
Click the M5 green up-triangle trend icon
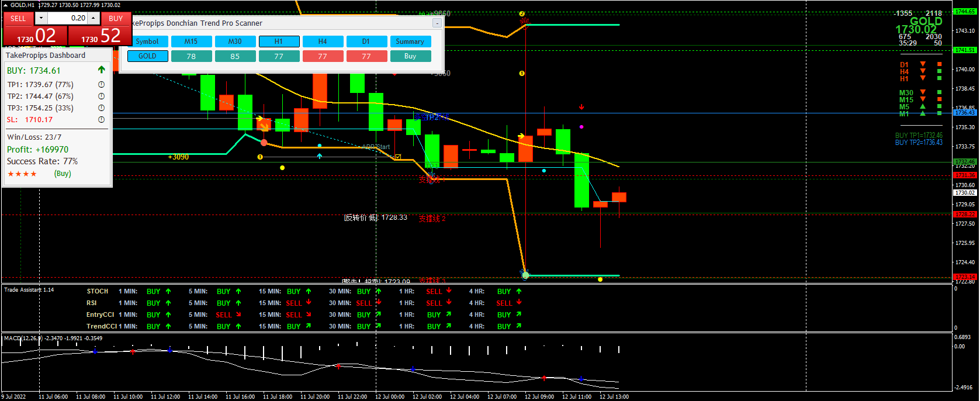(923, 106)
